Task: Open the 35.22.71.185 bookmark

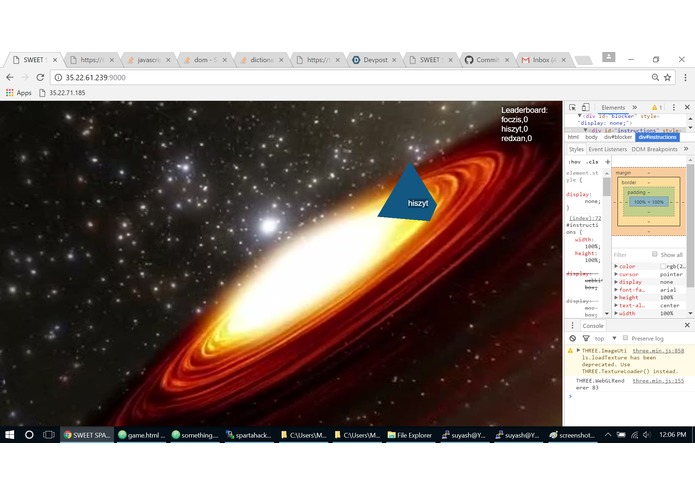Action: (x=62, y=93)
